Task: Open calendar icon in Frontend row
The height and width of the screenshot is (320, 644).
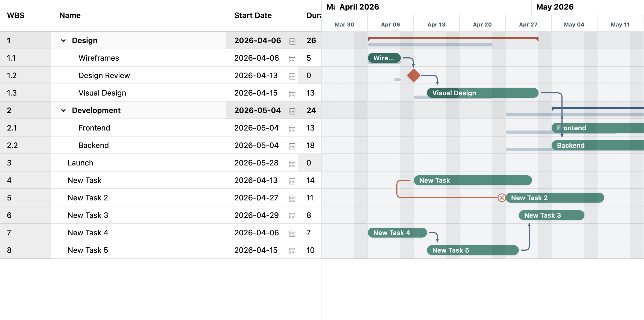Action: coord(292,129)
